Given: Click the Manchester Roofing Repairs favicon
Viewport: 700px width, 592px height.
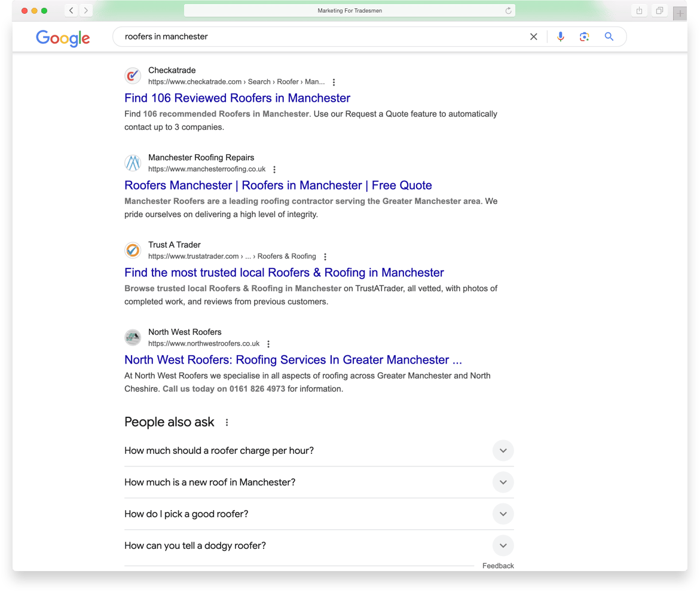Looking at the screenshot, I should click(133, 163).
